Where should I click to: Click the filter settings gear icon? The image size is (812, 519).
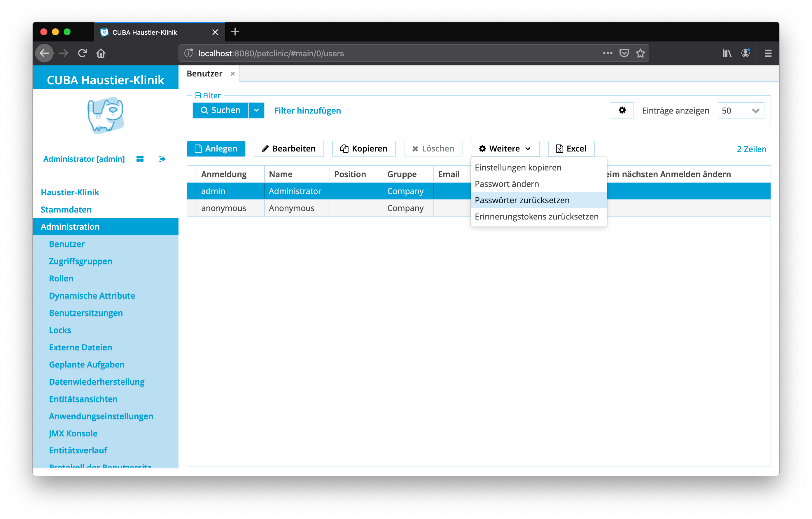pyautogui.click(x=622, y=110)
